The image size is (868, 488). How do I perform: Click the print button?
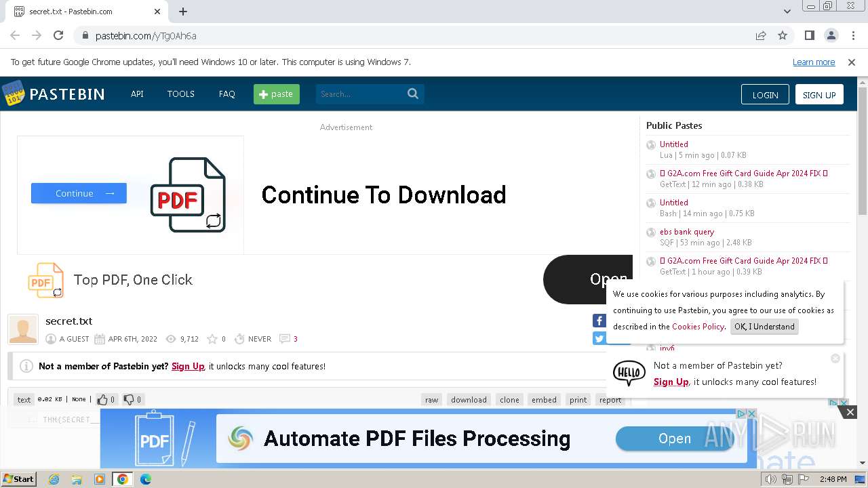point(578,400)
